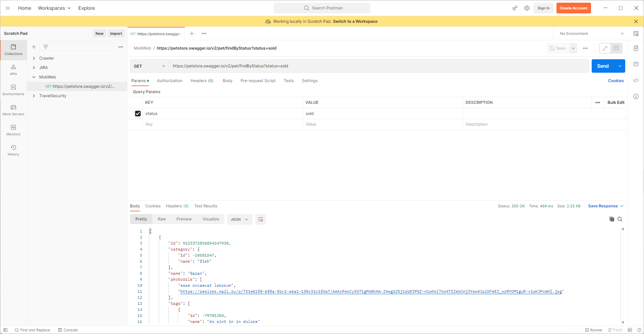Open the Settings gear icon
The height and width of the screenshot is (334, 644).
pos(527,8)
